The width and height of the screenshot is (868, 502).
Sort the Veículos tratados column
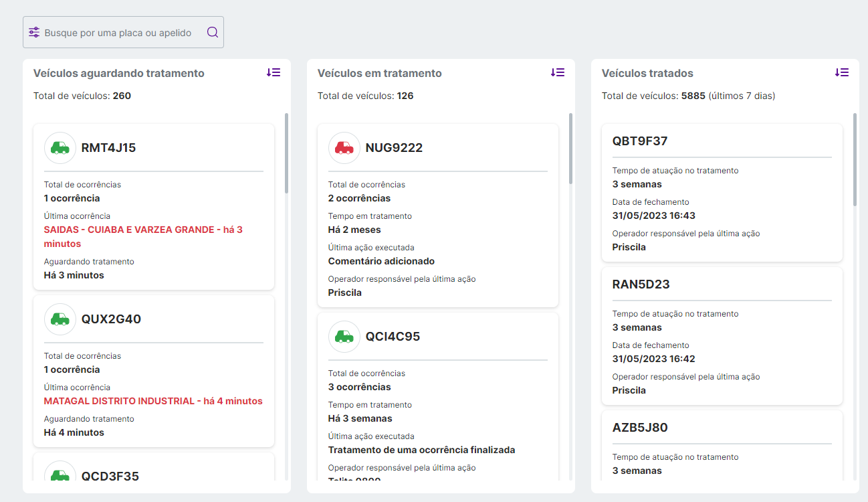pos(842,72)
